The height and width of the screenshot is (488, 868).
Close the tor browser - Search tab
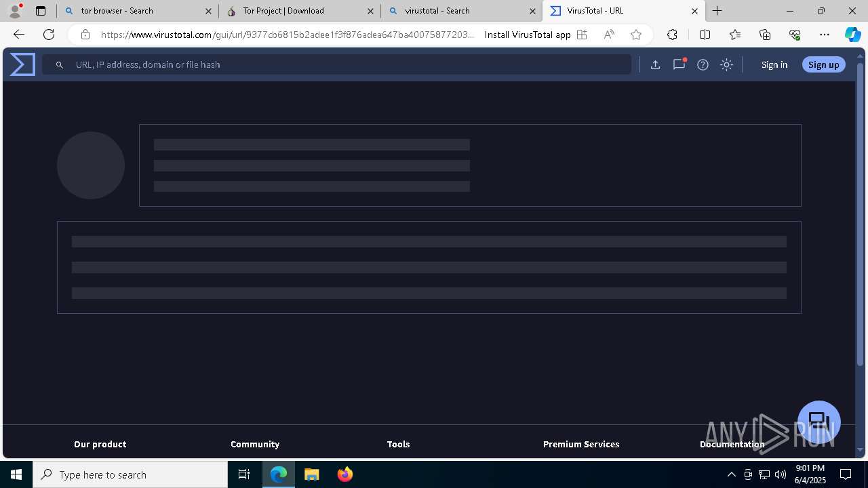[x=208, y=11]
